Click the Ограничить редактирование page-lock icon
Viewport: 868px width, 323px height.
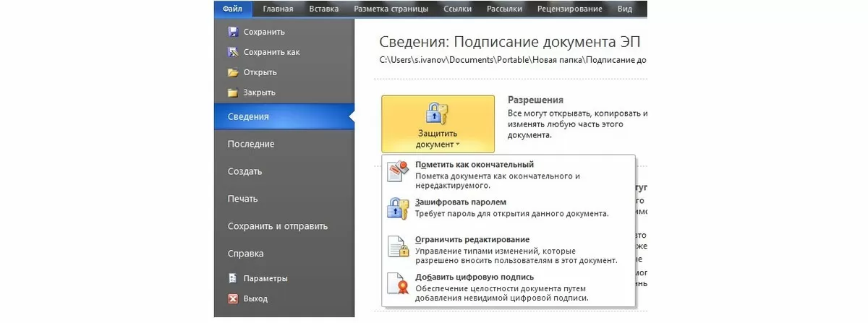399,246
